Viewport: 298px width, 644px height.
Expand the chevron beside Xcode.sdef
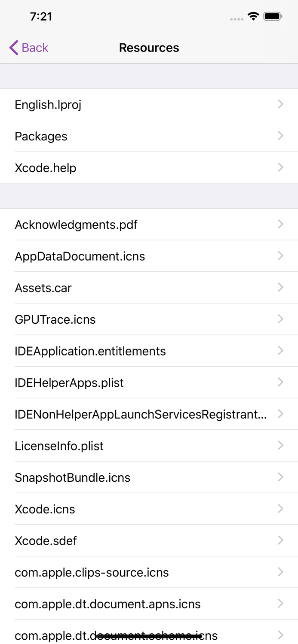tap(280, 540)
